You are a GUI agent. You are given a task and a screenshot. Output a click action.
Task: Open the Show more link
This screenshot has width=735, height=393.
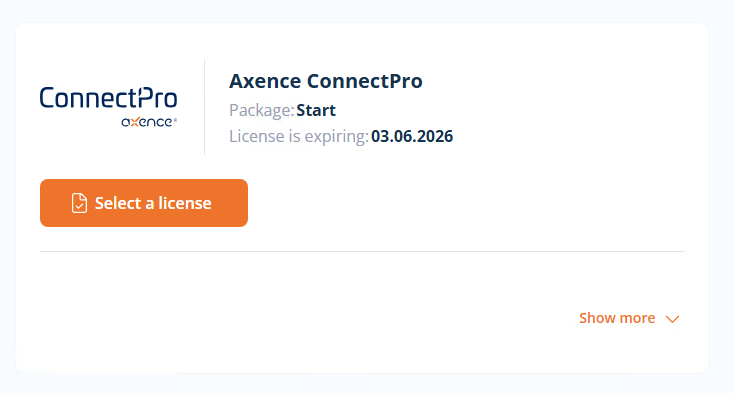click(x=629, y=318)
